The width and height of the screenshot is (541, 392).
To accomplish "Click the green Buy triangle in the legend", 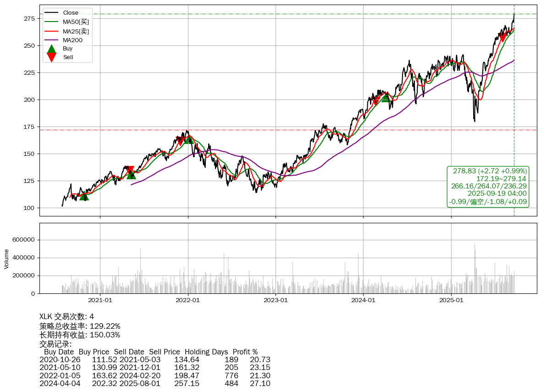I will coord(52,49).
